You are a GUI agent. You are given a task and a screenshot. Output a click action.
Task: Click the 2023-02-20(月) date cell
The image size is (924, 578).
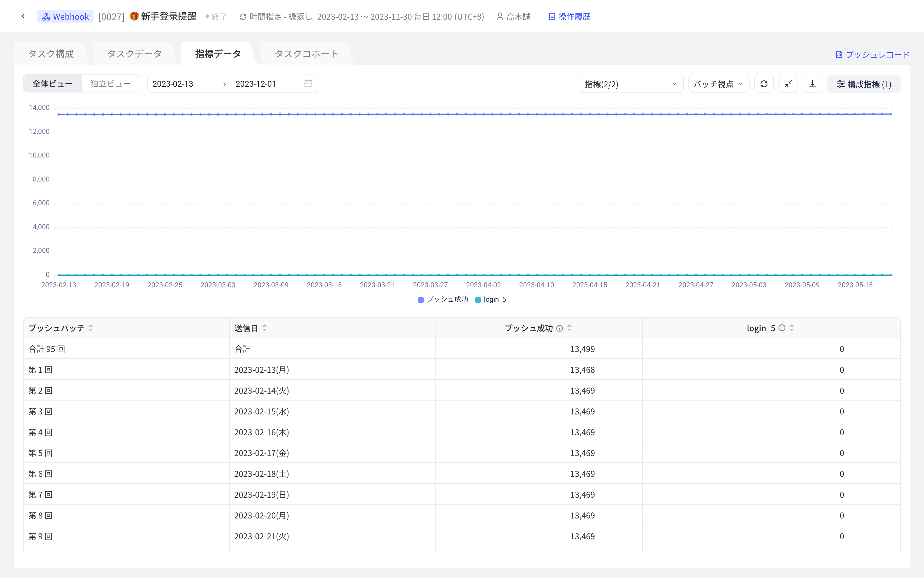332,515
